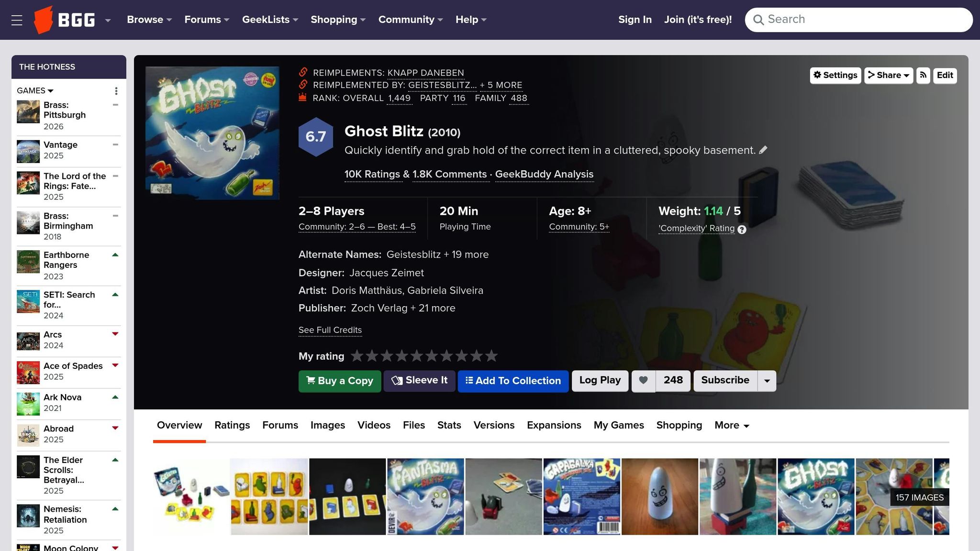This screenshot has height=551, width=980.
Task: Open the Forums menu in top navigation
Action: [x=207, y=20]
